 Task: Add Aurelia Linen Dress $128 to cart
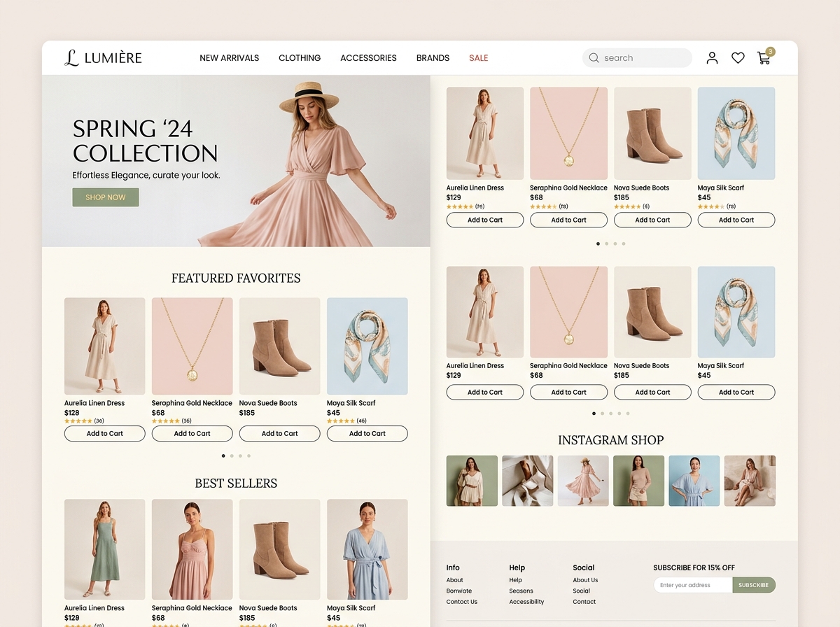point(105,434)
